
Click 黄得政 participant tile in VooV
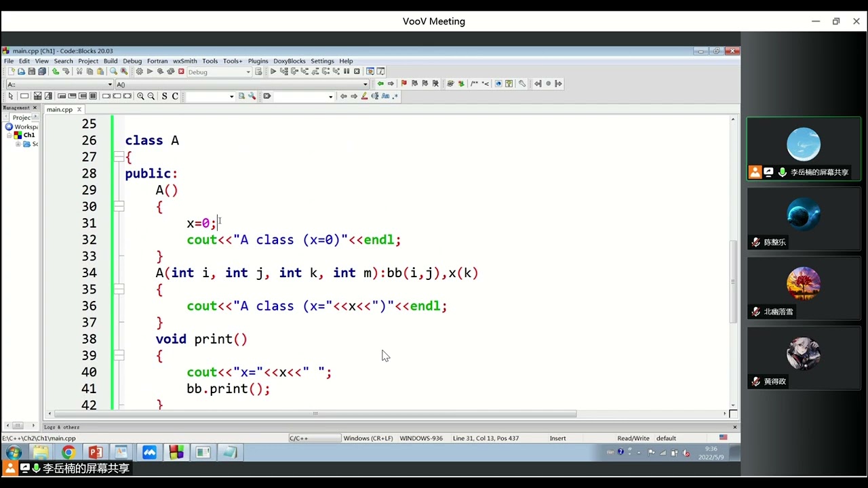coord(804,359)
